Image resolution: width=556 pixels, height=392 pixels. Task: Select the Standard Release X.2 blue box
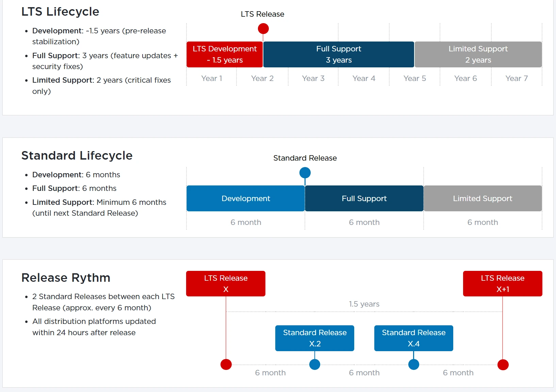pyautogui.click(x=314, y=338)
